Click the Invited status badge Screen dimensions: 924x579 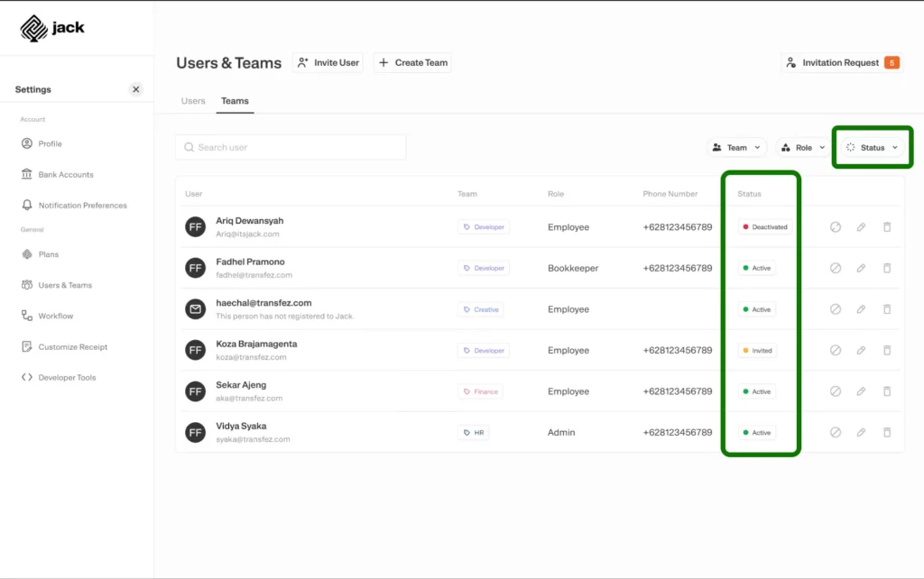(x=757, y=351)
